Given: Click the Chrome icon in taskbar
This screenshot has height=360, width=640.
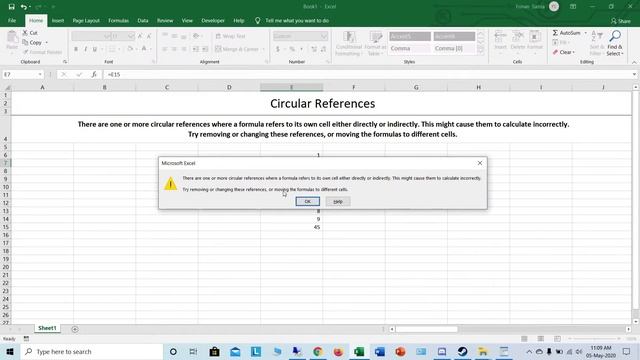Looking at the screenshot, I should [318, 351].
